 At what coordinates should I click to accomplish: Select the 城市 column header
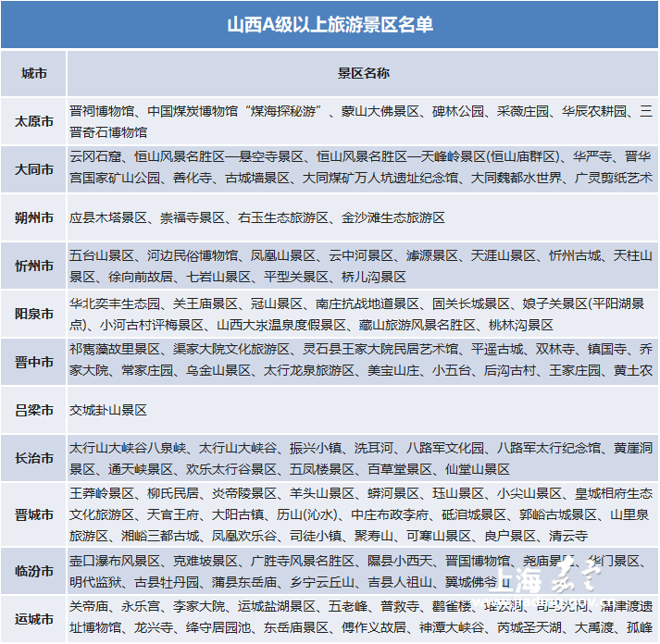pyautogui.click(x=33, y=73)
